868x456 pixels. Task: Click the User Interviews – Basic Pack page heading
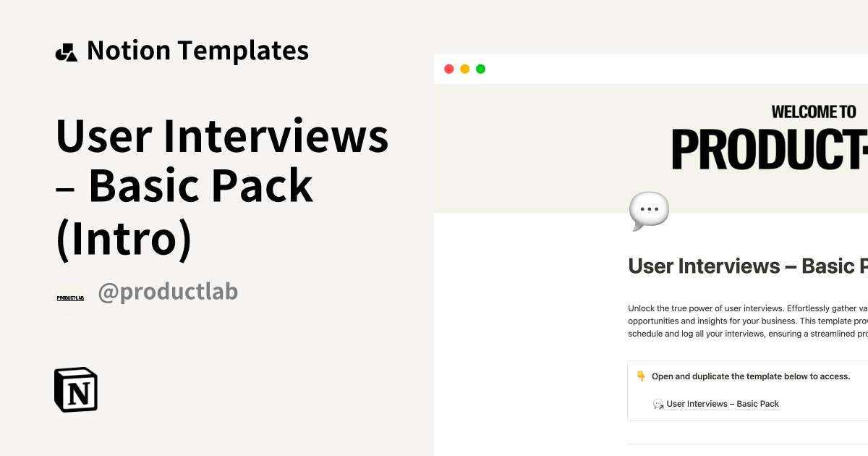745,266
